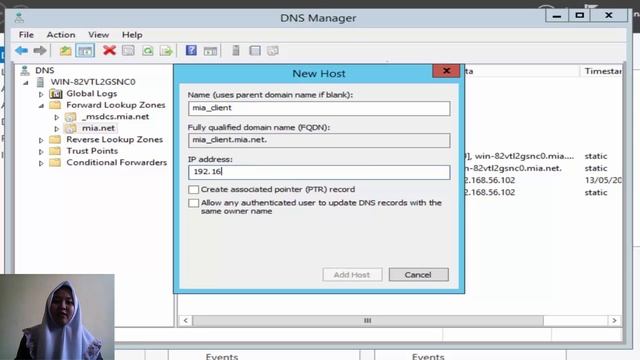
Task: Expand the _msdcs.mia.net zone
Action: [57, 117]
